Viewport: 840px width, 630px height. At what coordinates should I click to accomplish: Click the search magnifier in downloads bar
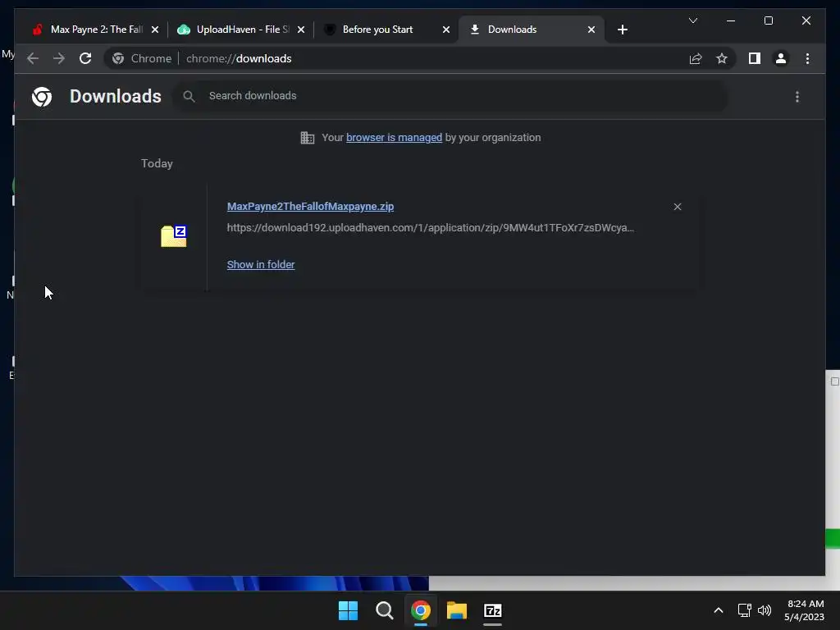click(x=189, y=97)
